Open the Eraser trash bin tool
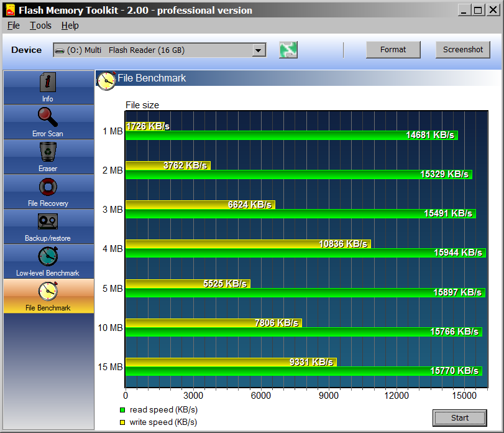This screenshot has height=433, width=504. pyautogui.click(x=48, y=152)
